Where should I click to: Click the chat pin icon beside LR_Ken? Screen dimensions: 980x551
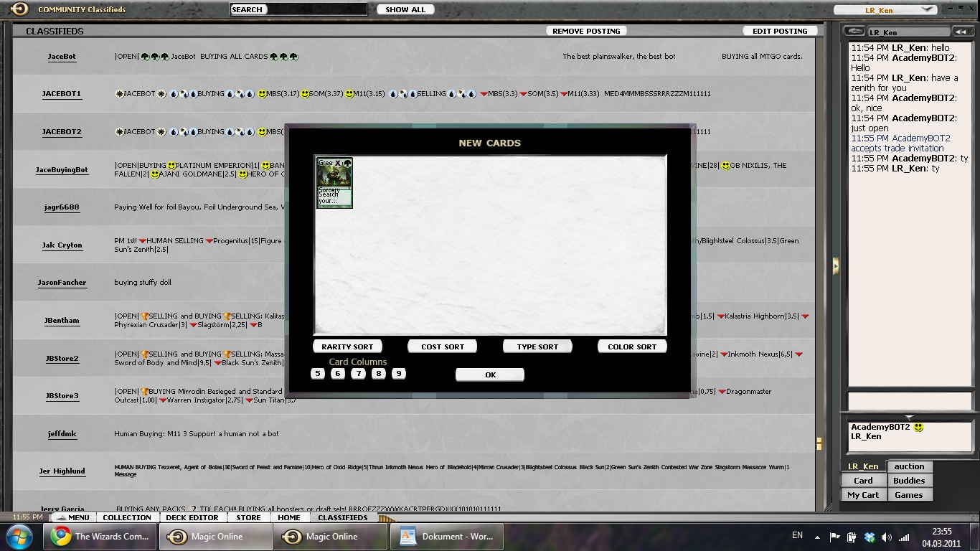(854, 32)
